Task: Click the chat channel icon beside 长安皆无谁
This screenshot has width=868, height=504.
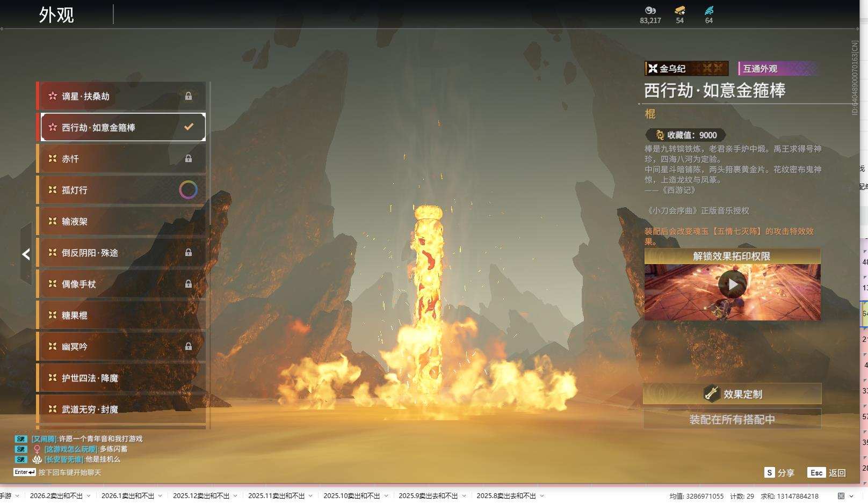Action: pyautogui.click(x=20, y=459)
